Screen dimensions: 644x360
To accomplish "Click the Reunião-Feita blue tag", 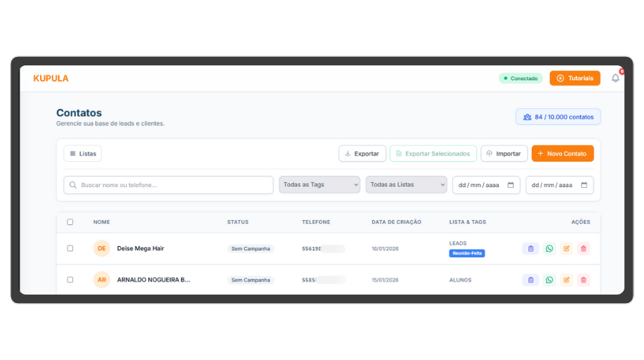I will [467, 253].
